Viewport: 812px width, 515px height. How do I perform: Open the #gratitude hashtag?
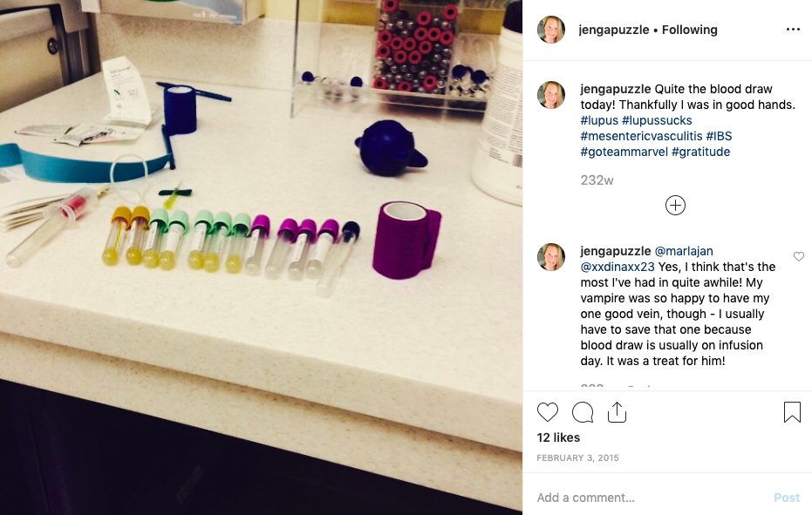pos(700,152)
